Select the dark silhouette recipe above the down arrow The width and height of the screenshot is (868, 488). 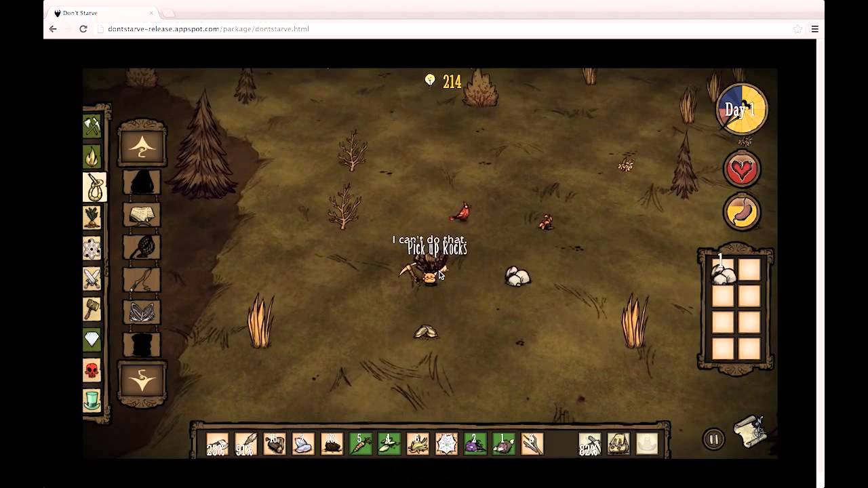pyautogui.click(x=142, y=345)
